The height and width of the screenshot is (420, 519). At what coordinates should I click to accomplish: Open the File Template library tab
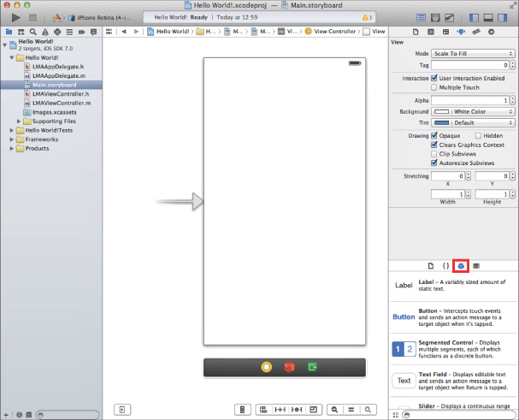(x=431, y=266)
